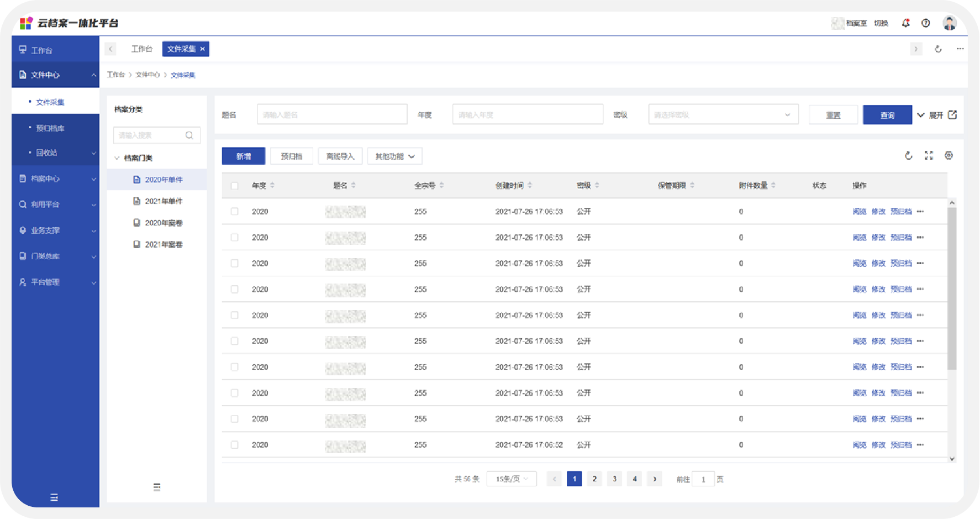The image size is (980, 519).
Task: Tick the checkbox of the last visible row
Action: tap(235, 445)
